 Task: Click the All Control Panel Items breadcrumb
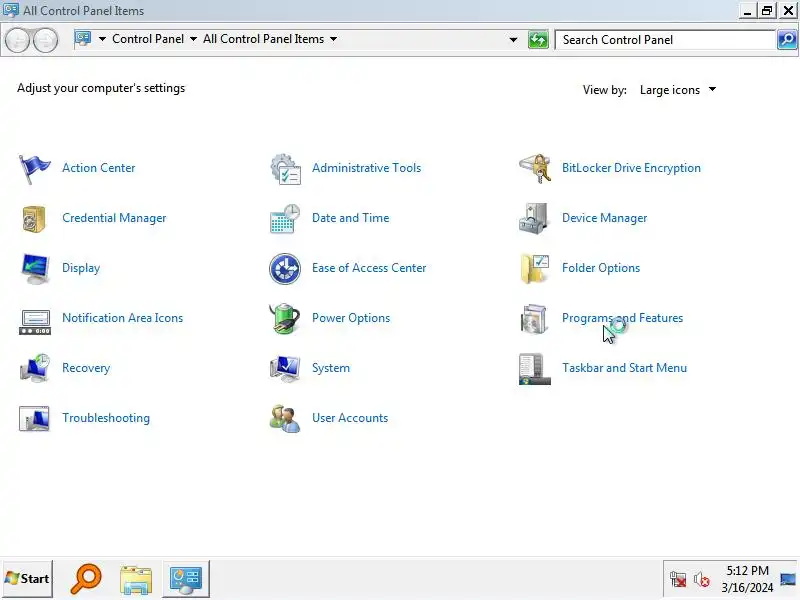coord(263,39)
